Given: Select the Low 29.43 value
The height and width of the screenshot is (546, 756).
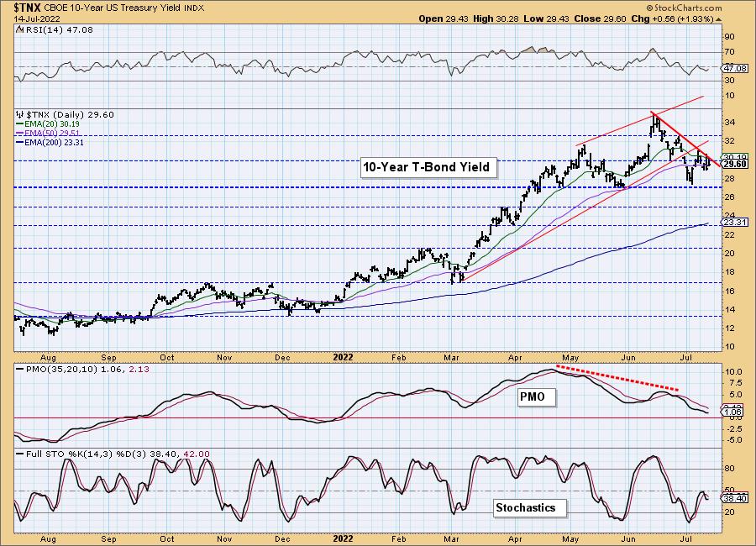Looking at the screenshot, I should [547, 18].
